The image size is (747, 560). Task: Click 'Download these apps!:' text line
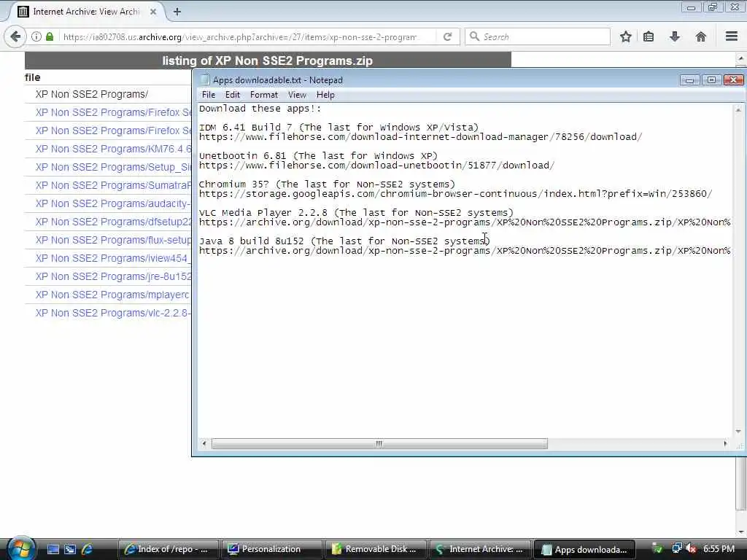(260, 109)
